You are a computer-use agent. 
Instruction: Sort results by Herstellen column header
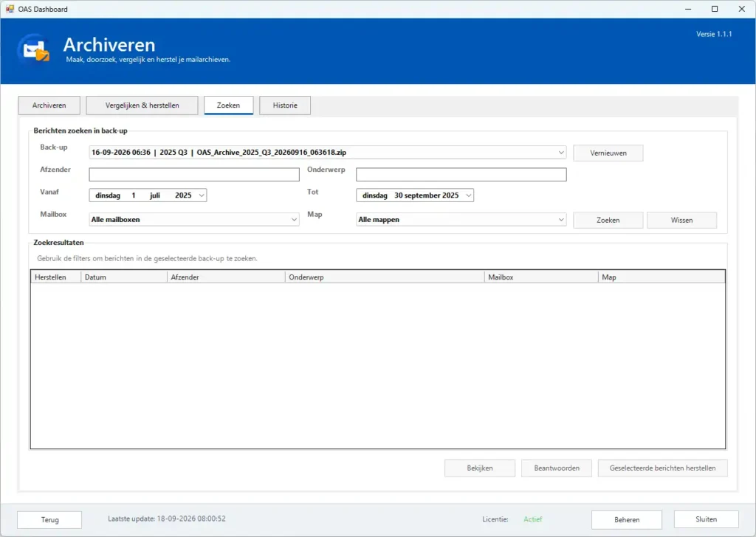pos(56,277)
